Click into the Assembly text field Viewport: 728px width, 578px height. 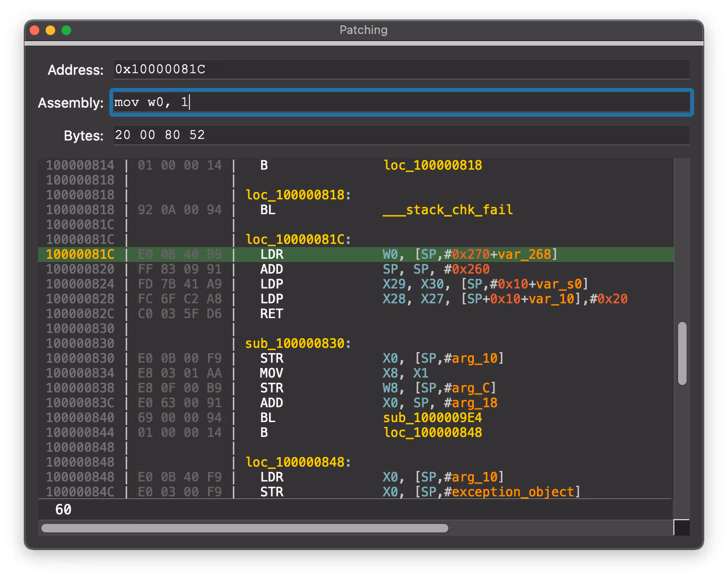click(x=401, y=102)
